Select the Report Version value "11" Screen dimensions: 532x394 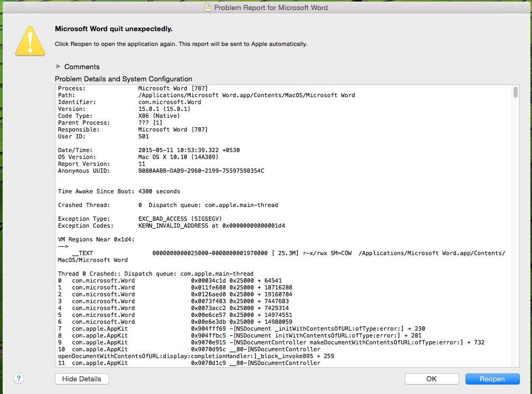(x=142, y=164)
